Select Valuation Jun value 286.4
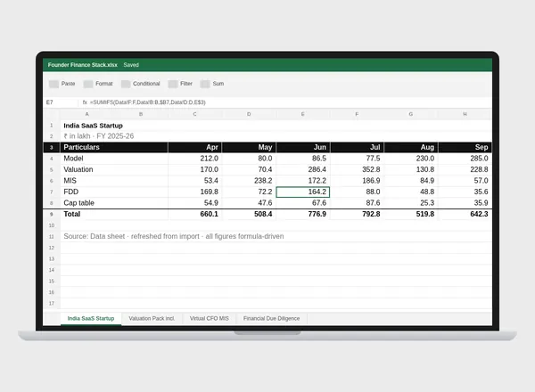Viewport: 535px width, 392px height. (x=303, y=169)
